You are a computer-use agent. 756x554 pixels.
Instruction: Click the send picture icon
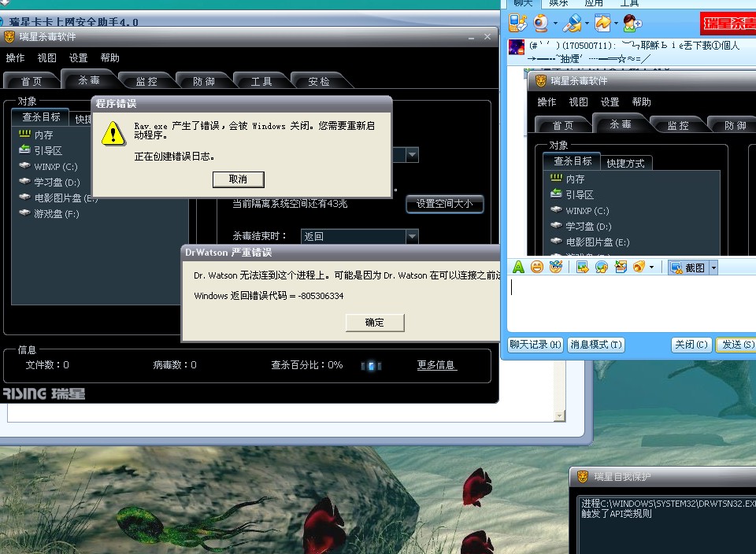(x=583, y=268)
